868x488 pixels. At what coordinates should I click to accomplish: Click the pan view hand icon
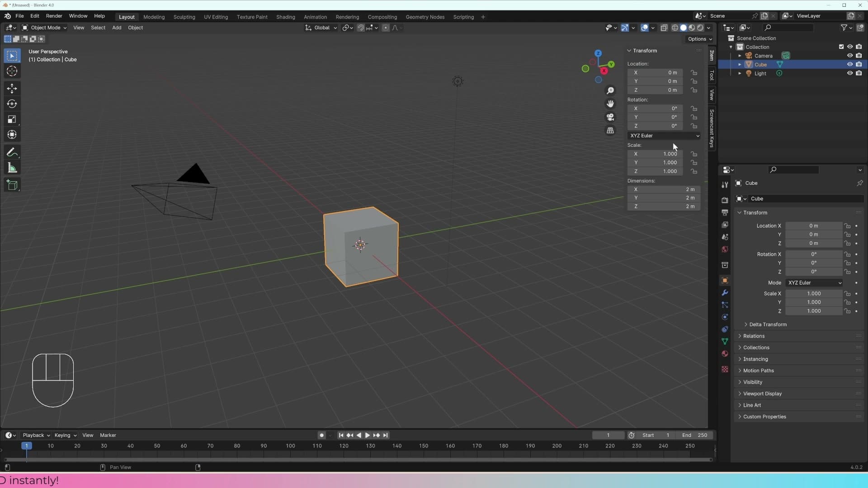click(610, 104)
